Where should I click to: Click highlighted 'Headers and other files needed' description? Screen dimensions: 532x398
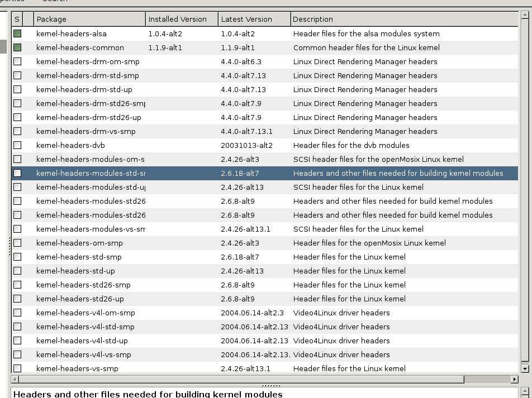[x=398, y=173]
